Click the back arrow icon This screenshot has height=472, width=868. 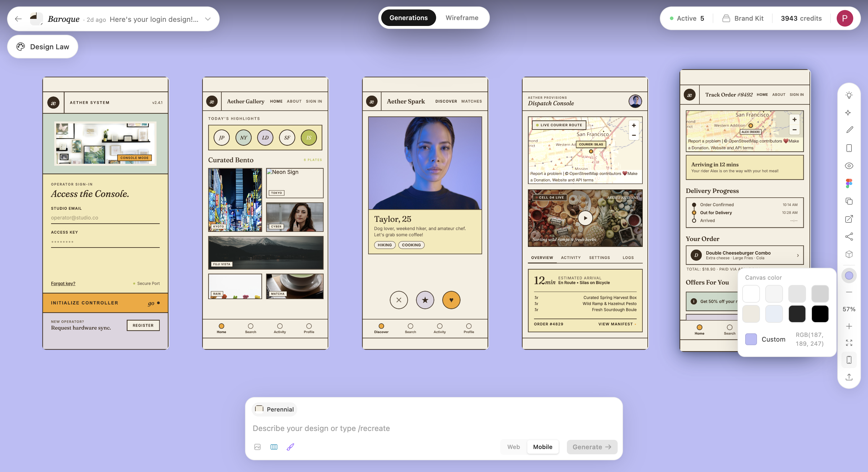click(18, 19)
